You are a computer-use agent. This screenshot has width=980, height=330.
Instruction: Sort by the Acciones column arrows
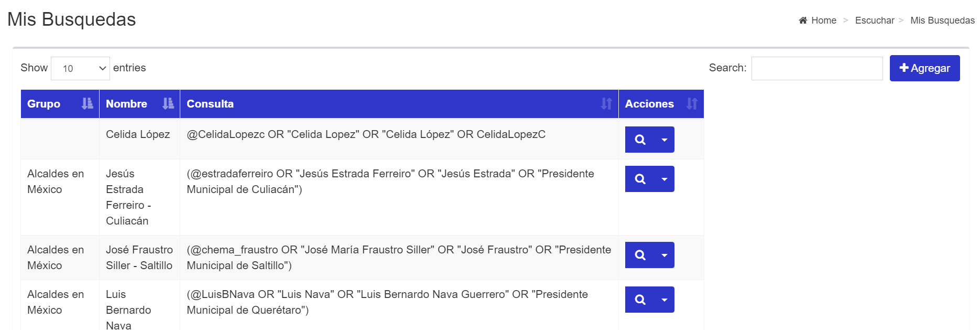click(692, 104)
